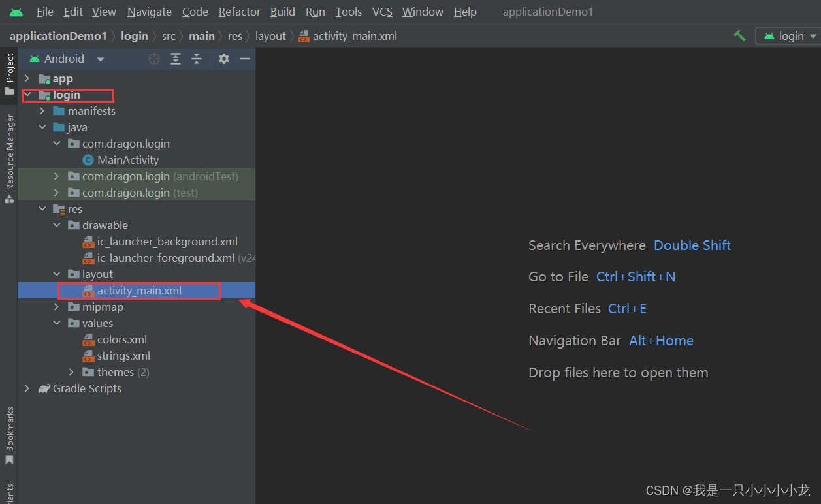Expand the manifests folder
The height and width of the screenshot is (504, 821).
[42, 111]
